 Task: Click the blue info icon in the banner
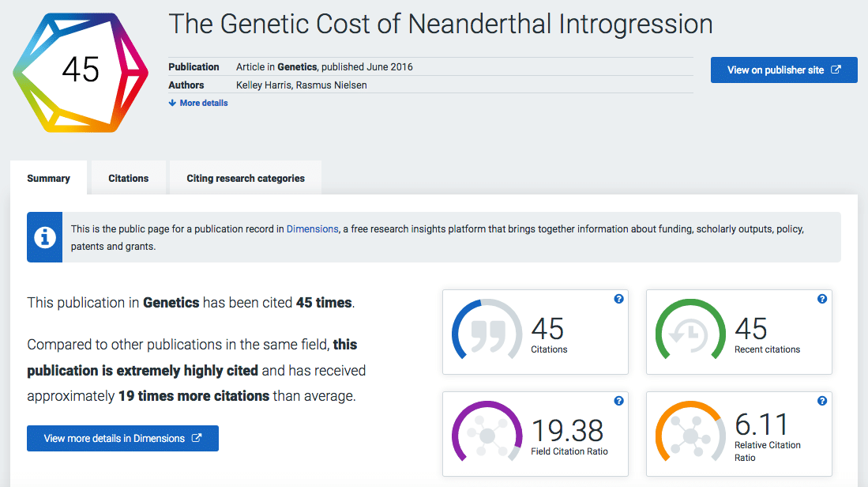coord(45,237)
